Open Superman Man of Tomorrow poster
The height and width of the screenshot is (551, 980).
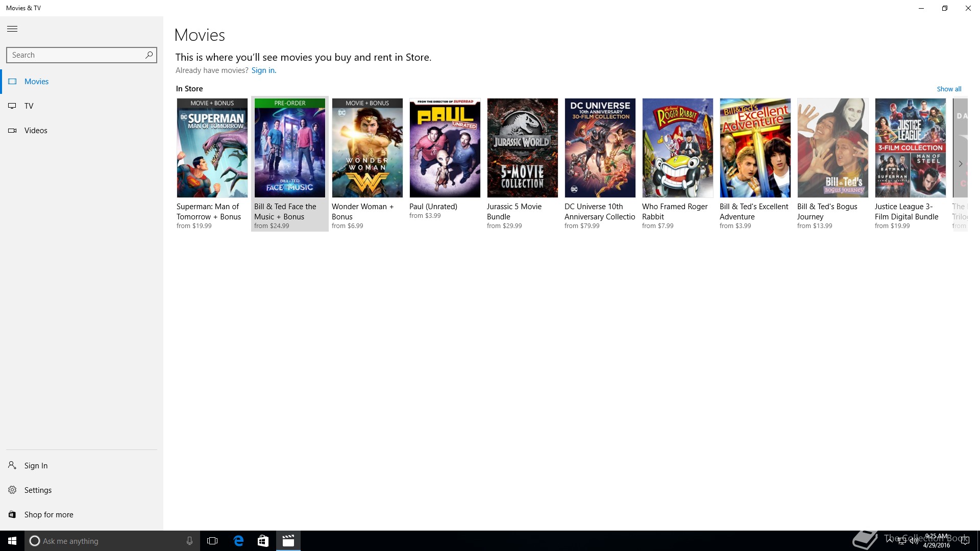click(x=212, y=148)
